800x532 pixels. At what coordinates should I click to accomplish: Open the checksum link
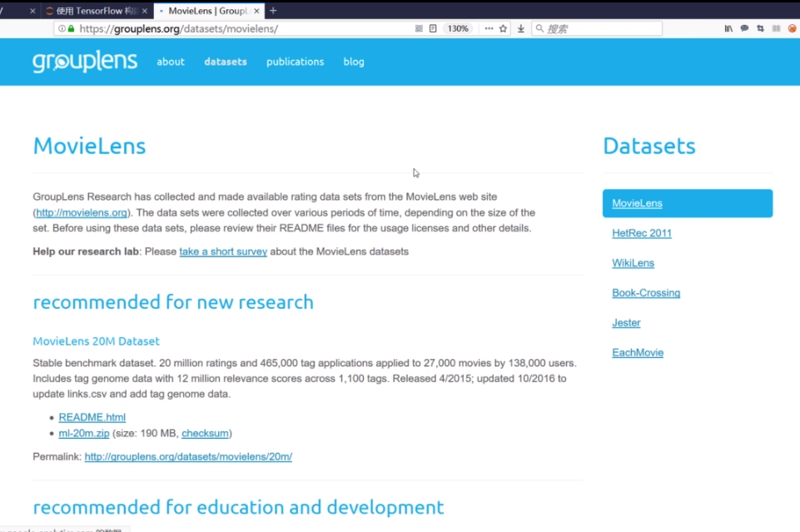205,433
